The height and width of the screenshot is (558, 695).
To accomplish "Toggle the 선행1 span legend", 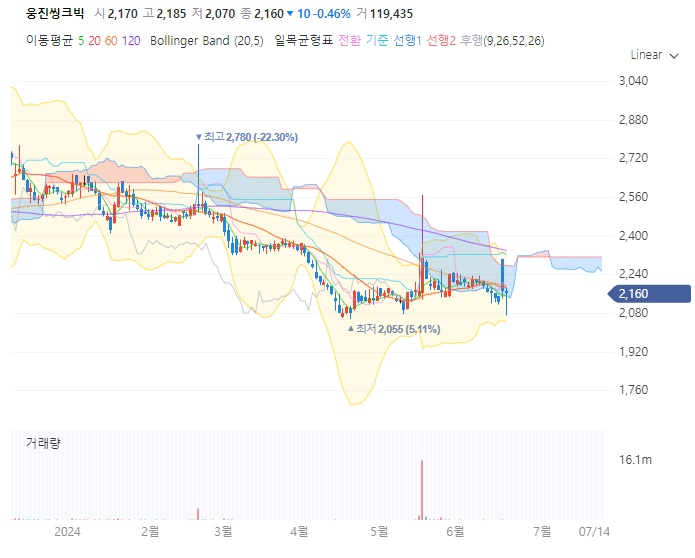I will pos(407,41).
